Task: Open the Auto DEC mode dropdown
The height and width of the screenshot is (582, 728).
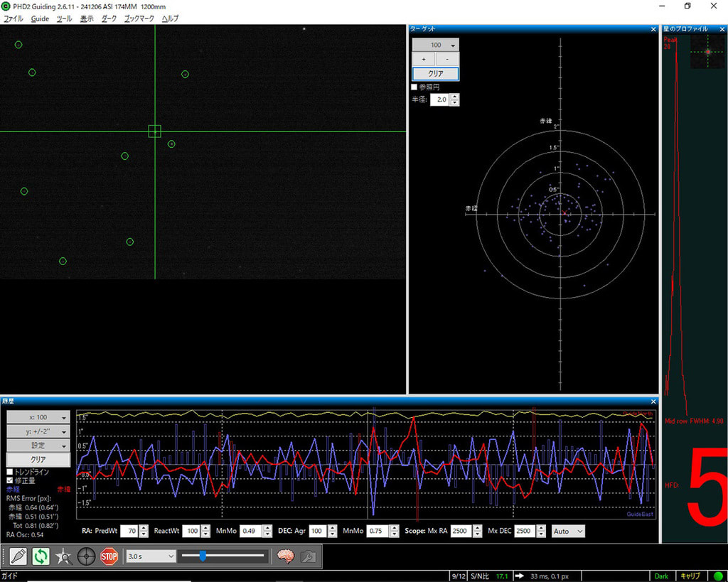Action: point(568,531)
